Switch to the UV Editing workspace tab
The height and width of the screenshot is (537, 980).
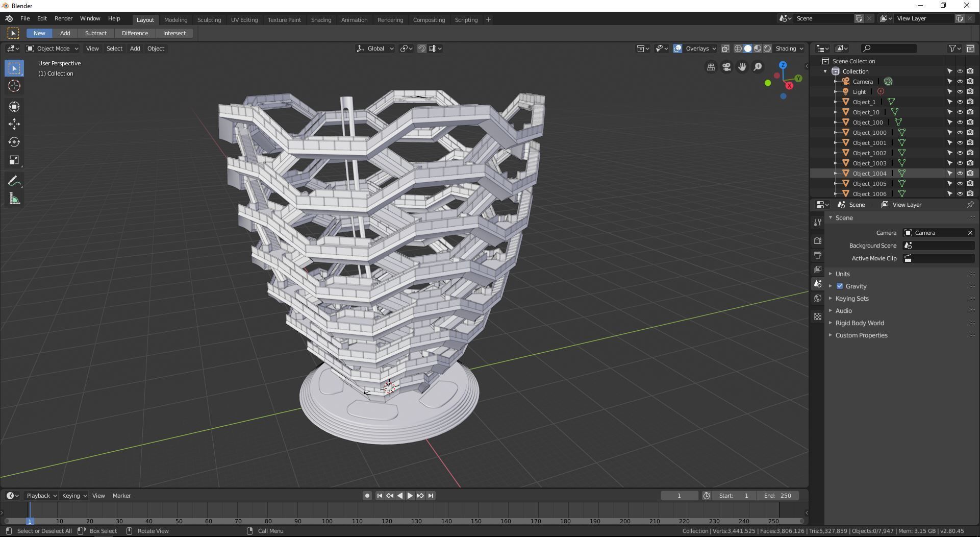(x=244, y=20)
